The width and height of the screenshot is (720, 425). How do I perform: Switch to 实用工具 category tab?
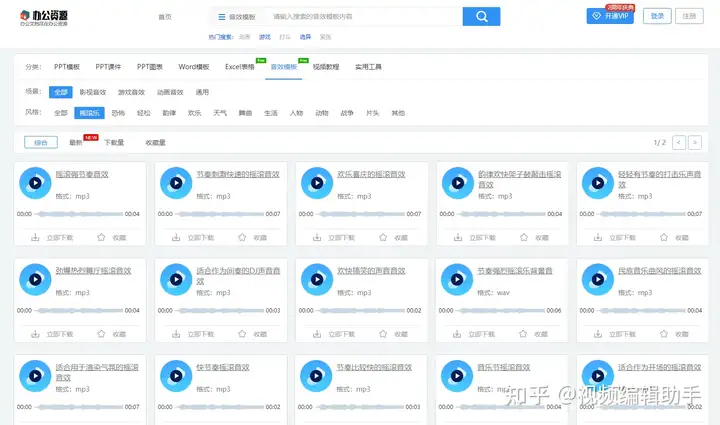pos(368,67)
